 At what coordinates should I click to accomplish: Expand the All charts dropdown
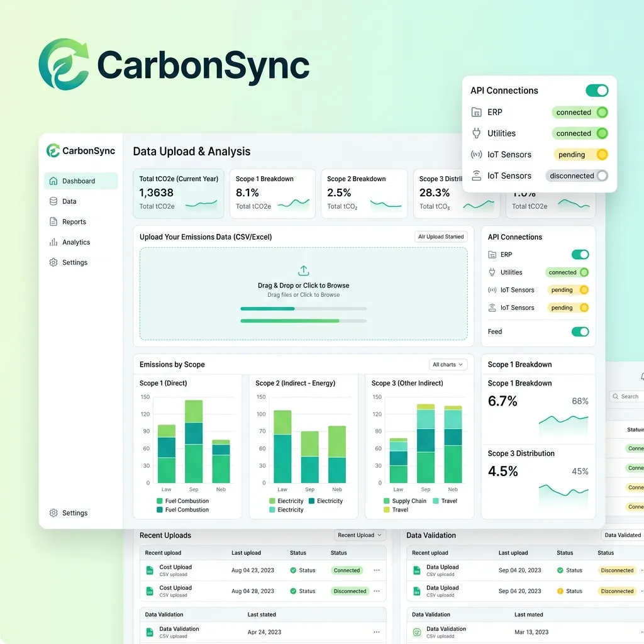(448, 364)
